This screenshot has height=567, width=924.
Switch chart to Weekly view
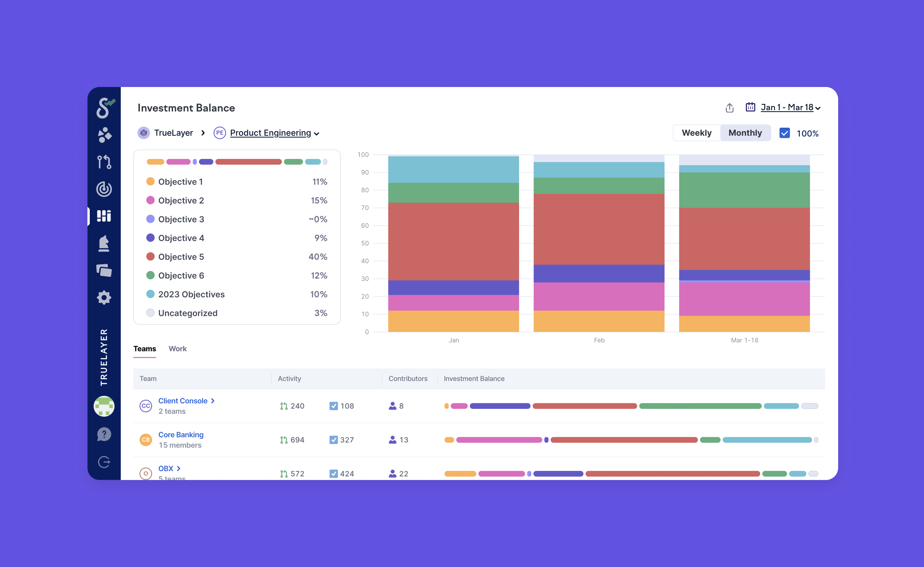pyautogui.click(x=696, y=133)
